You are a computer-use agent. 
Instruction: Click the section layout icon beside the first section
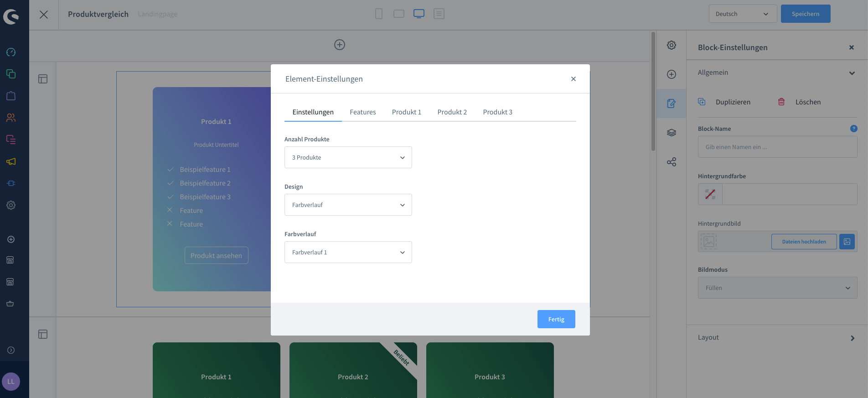tap(43, 79)
